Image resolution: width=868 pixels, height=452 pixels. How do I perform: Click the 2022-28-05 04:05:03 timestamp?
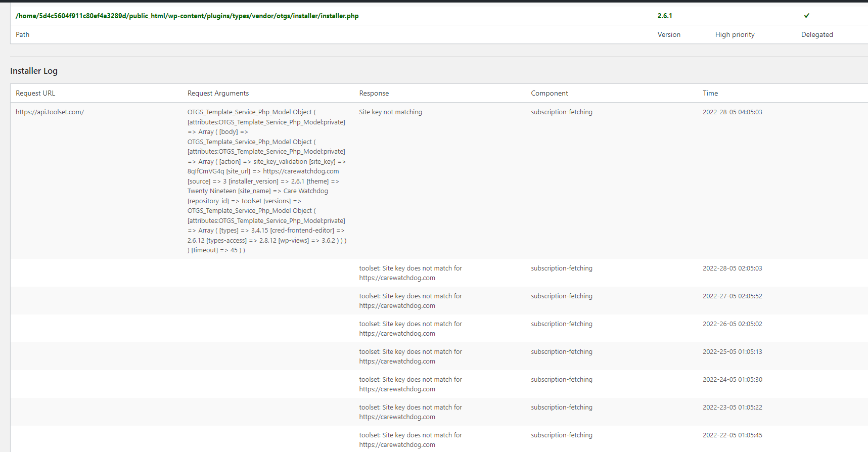point(732,112)
